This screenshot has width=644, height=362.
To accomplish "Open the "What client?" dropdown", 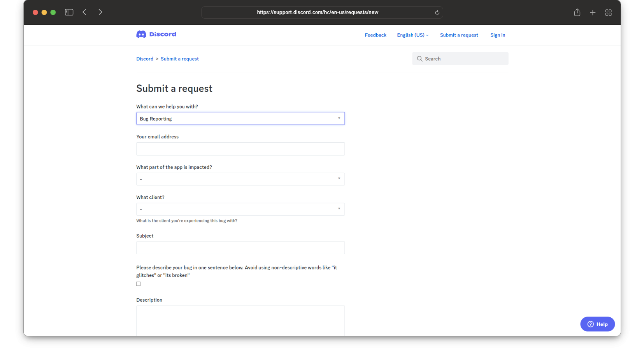I will tap(240, 210).
